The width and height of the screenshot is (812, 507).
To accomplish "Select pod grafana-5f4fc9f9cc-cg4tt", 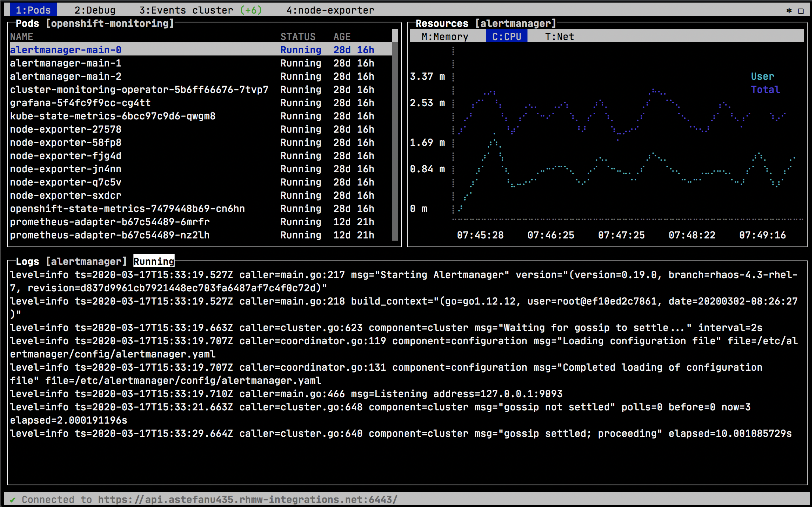I will [201, 103].
